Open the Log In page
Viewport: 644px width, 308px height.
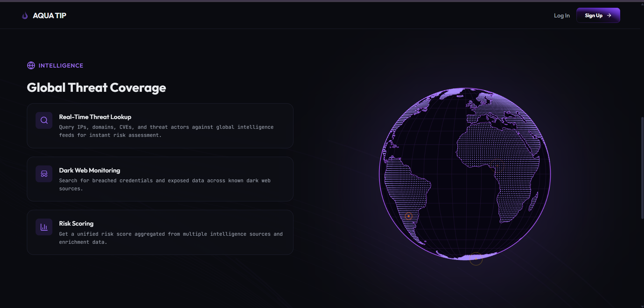pos(562,15)
